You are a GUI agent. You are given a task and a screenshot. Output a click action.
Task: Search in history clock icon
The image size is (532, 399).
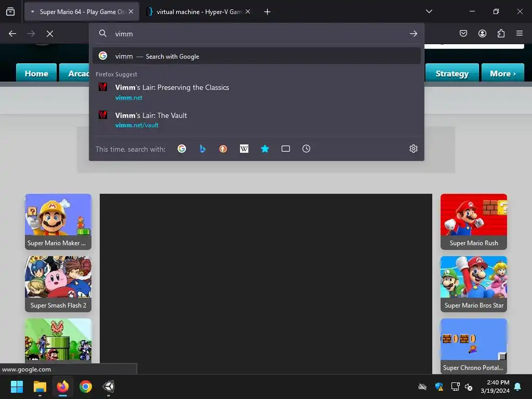tap(307, 149)
